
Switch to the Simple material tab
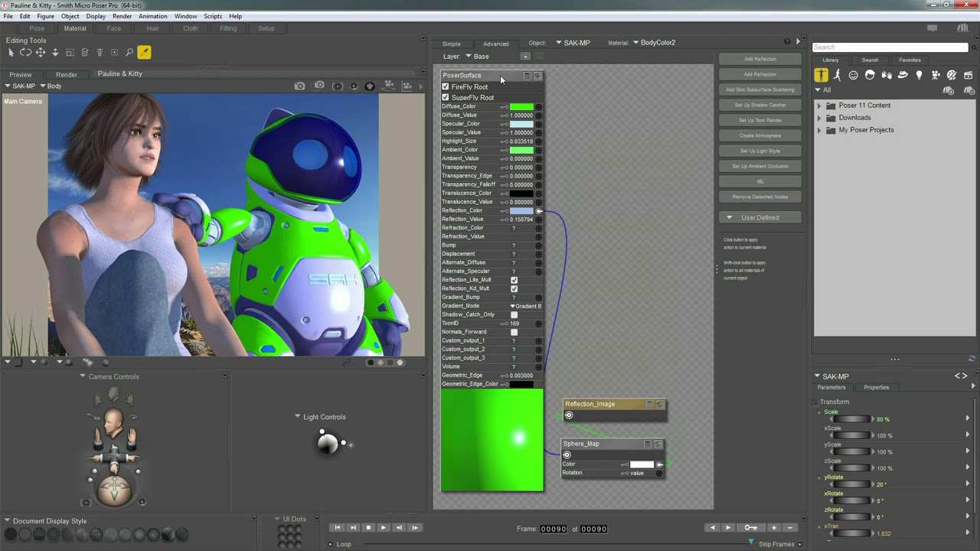pyautogui.click(x=451, y=44)
